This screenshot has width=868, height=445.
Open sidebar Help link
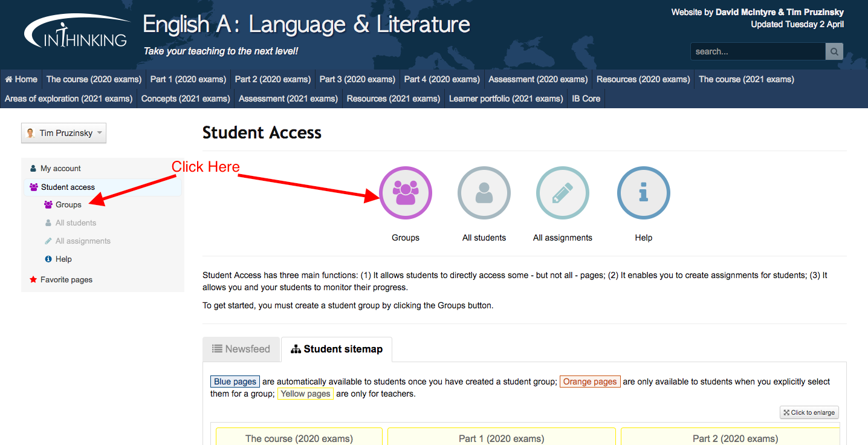tap(63, 259)
